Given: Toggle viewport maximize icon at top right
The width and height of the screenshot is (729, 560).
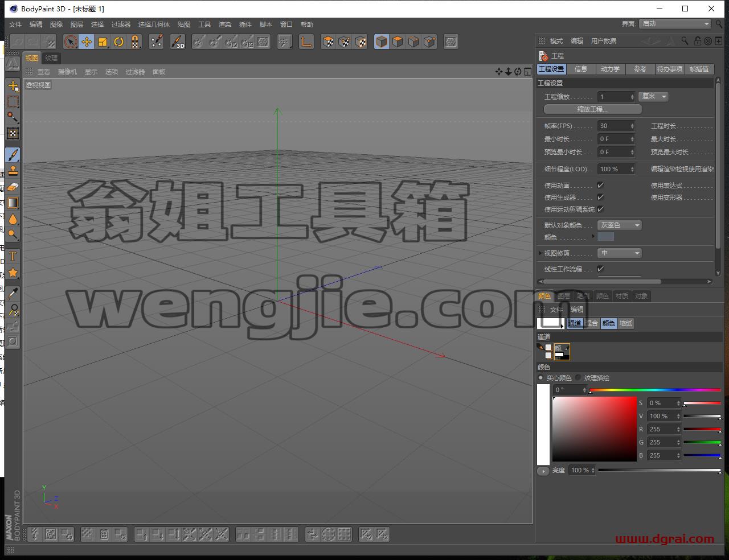Looking at the screenshot, I should pyautogui.click(x=527, y=71).
